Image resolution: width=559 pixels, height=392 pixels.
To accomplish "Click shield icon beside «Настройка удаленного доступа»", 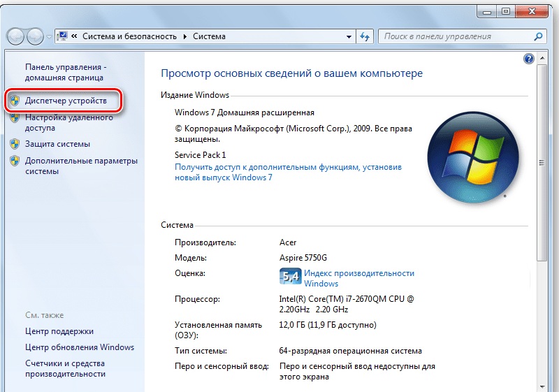I will pyautogui.click(x=14, y=117).
